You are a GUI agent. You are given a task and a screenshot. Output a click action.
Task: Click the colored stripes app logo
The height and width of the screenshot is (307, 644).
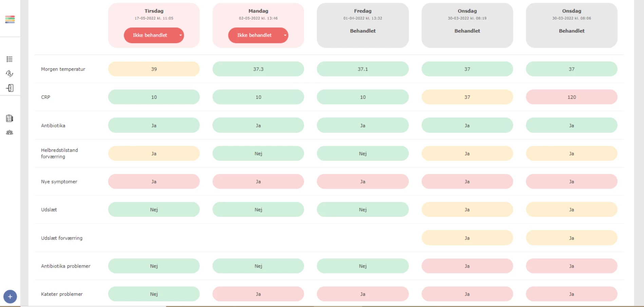click(10, 19)
